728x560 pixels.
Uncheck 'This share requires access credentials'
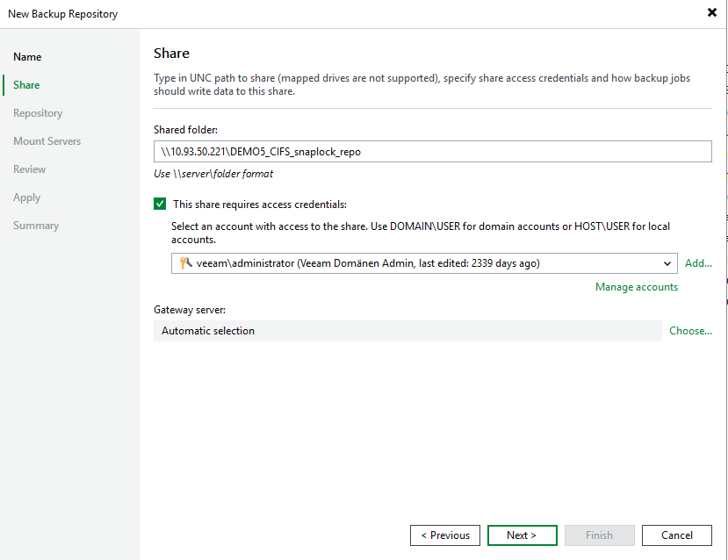(160, 205)
